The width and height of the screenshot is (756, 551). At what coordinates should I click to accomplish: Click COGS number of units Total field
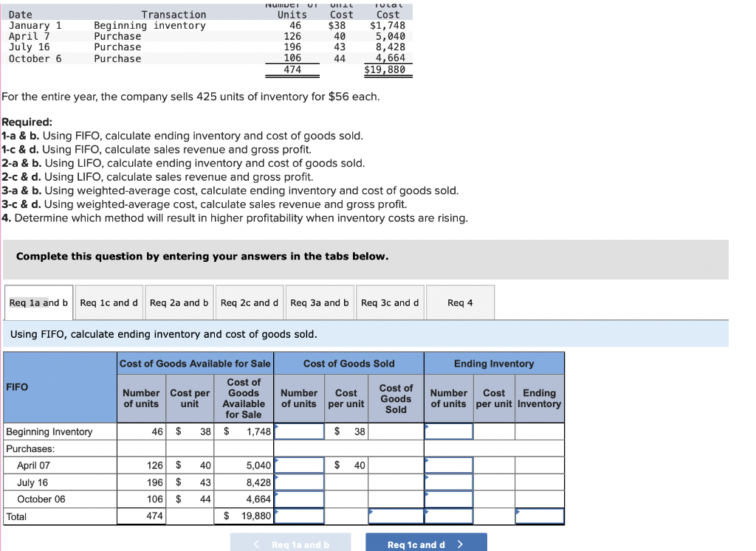(x=299, y=516)
